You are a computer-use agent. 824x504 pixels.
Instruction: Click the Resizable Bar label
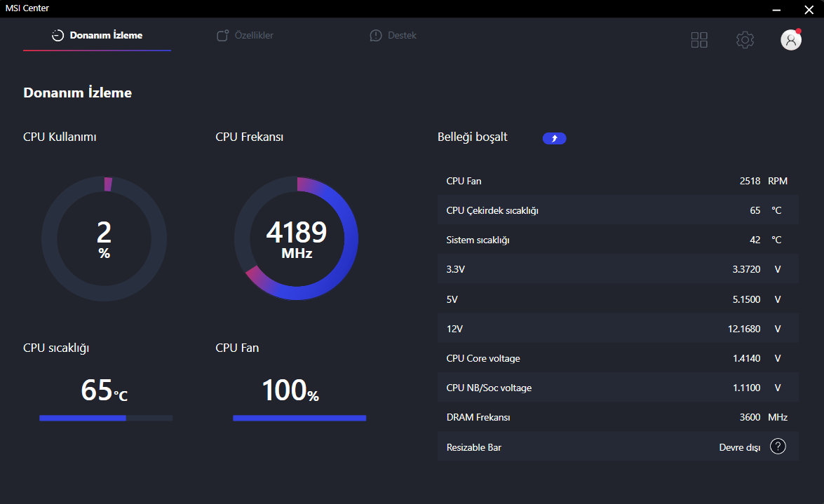pos(473,447)
